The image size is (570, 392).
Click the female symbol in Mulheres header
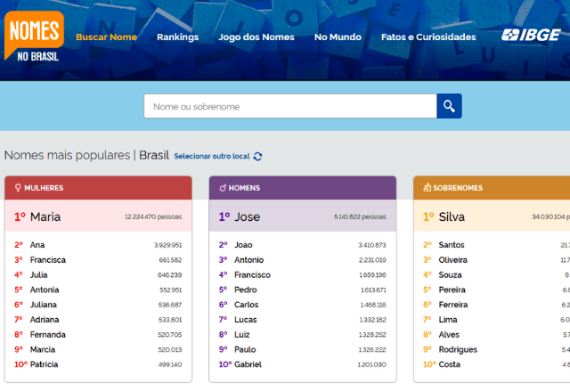coord(18,188)
